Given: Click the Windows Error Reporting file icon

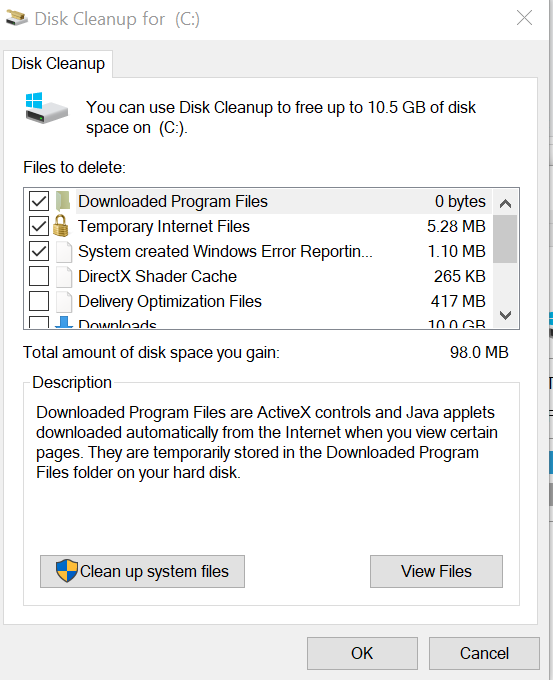Looking at the screenshot, I should tap(64, 252).
